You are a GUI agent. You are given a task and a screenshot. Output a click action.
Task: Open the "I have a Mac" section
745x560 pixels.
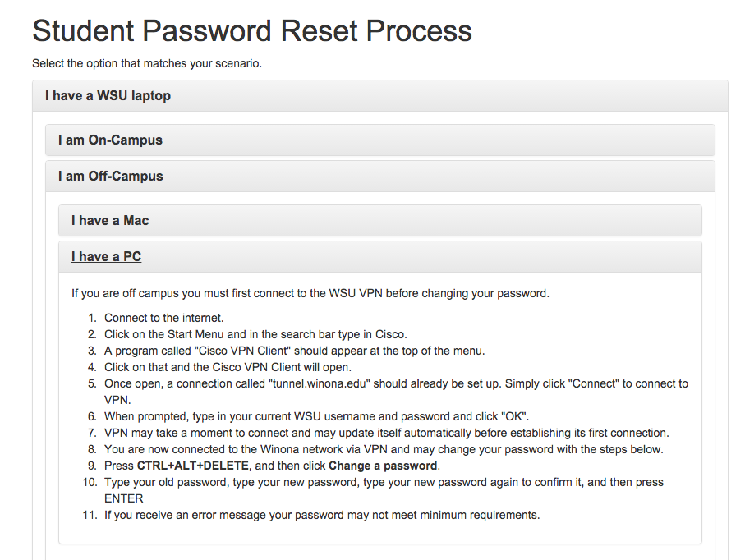click(109, 220)
